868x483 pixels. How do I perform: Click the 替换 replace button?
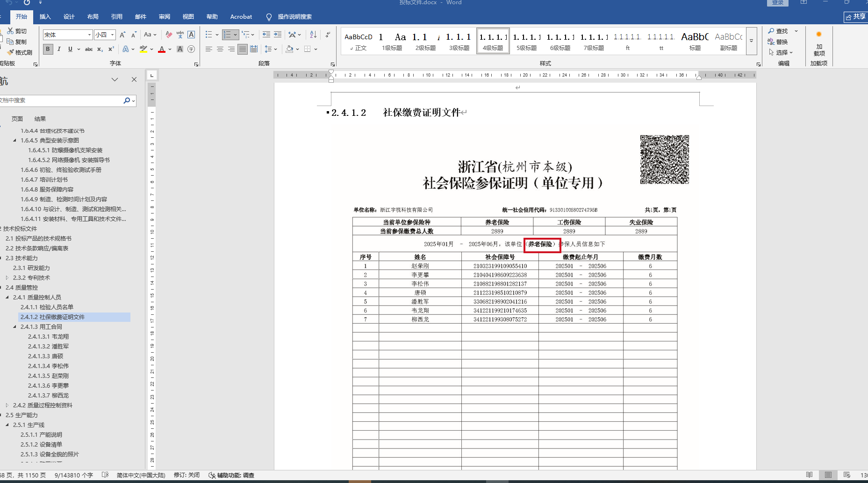(778, 42)
